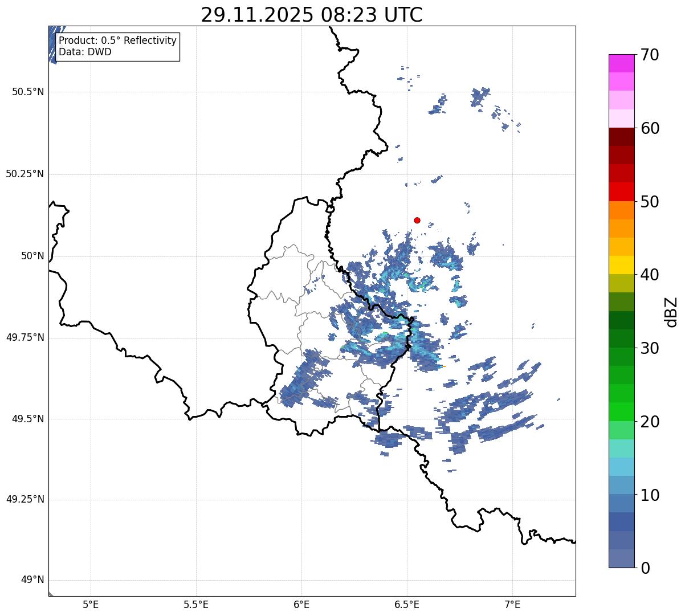The height and width of the screenshot is (616, 685).
Task: Click the 50°N latitude label
Action: coord(32,256)
